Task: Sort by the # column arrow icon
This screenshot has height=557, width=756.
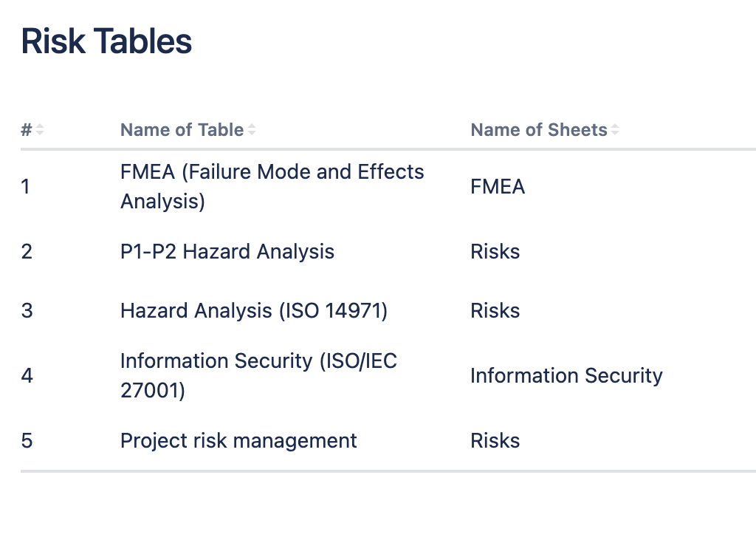Action: point(40,130)
